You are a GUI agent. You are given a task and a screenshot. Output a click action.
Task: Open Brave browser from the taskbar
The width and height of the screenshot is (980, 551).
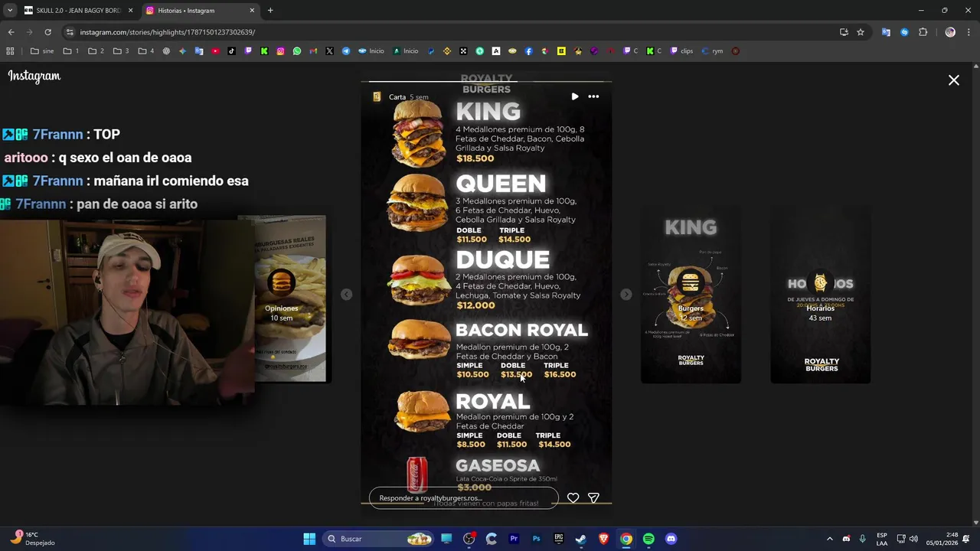(x=603, y=539)
